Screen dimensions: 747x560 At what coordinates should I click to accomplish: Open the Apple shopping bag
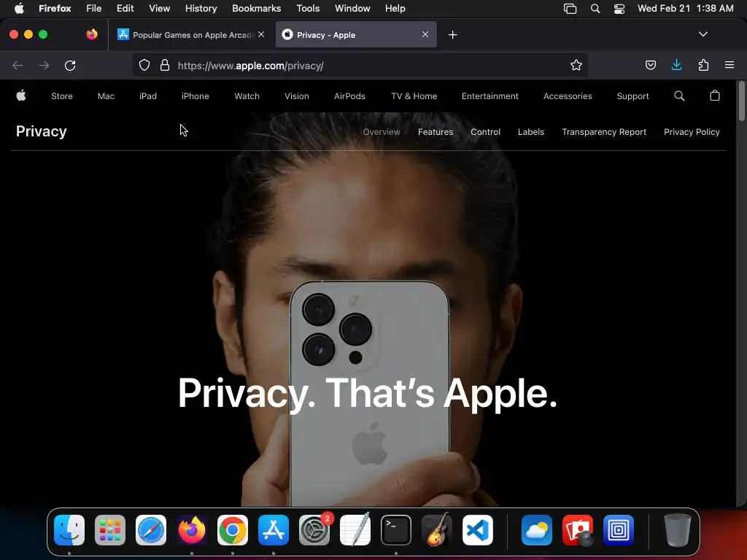715,96
